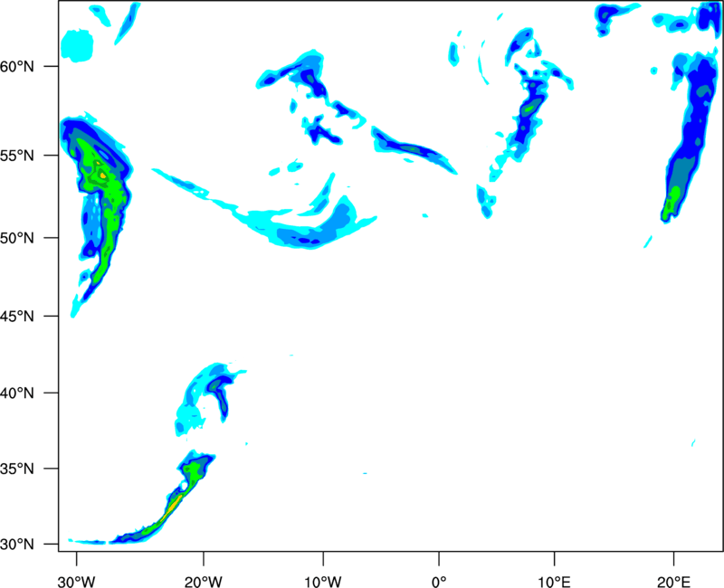Click the 20°E longitude label
724x588 pixels.
(673, 582)
